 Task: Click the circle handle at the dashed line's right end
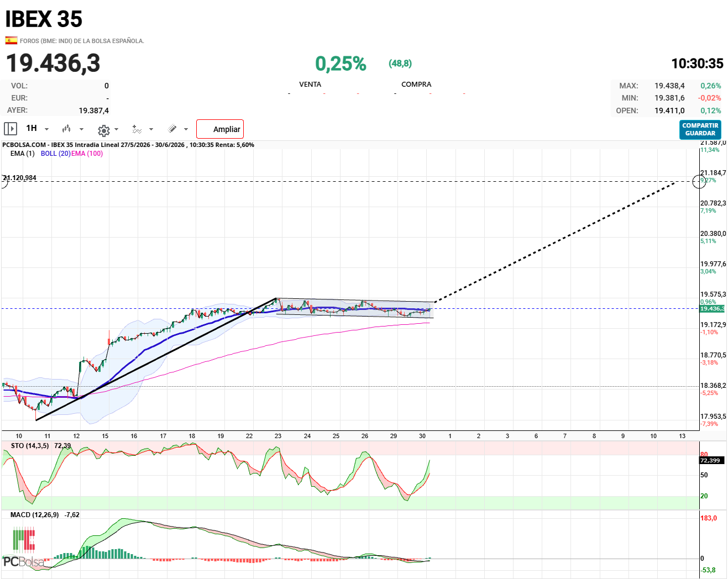[x=699, y=181]
